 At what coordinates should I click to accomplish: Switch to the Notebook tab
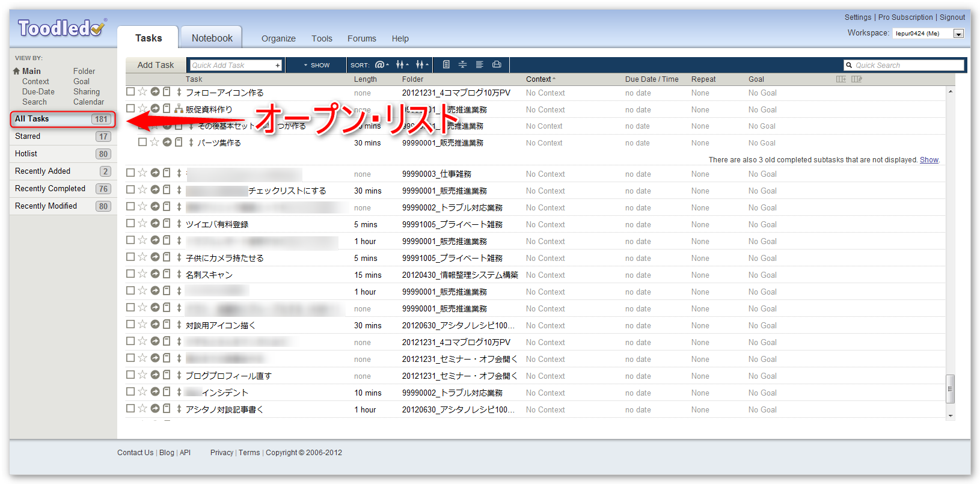[x=212, y=38]
